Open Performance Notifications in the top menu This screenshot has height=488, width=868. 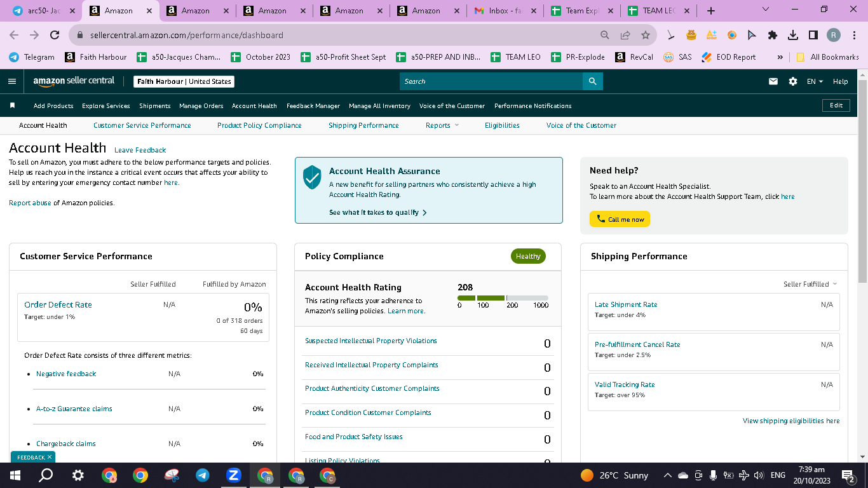(533, 105)
